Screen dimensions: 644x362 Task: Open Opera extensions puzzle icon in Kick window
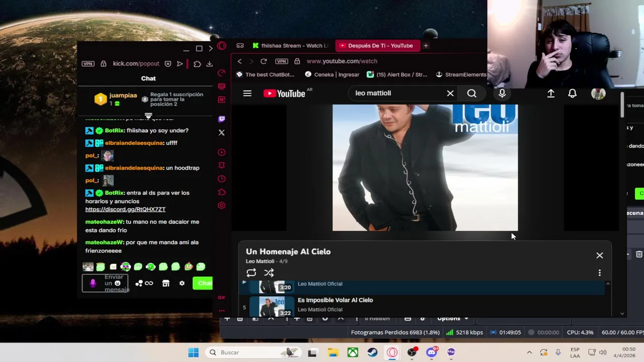[x=197, y=64]
